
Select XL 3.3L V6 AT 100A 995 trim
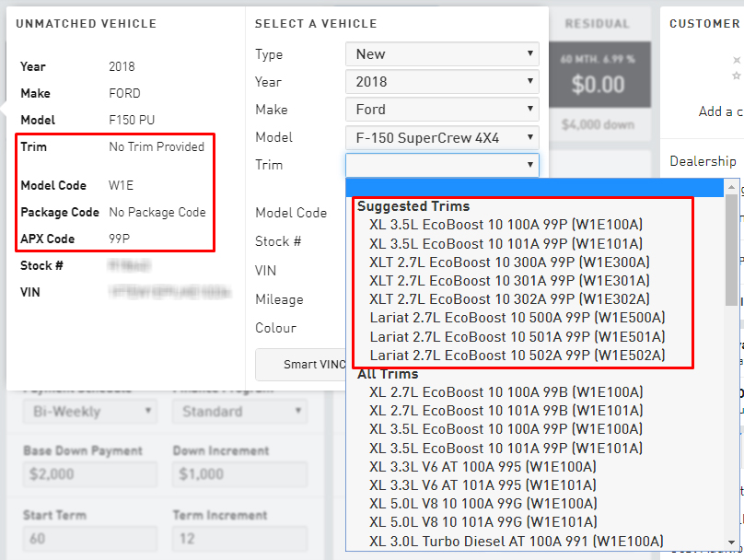pos(482,466)
